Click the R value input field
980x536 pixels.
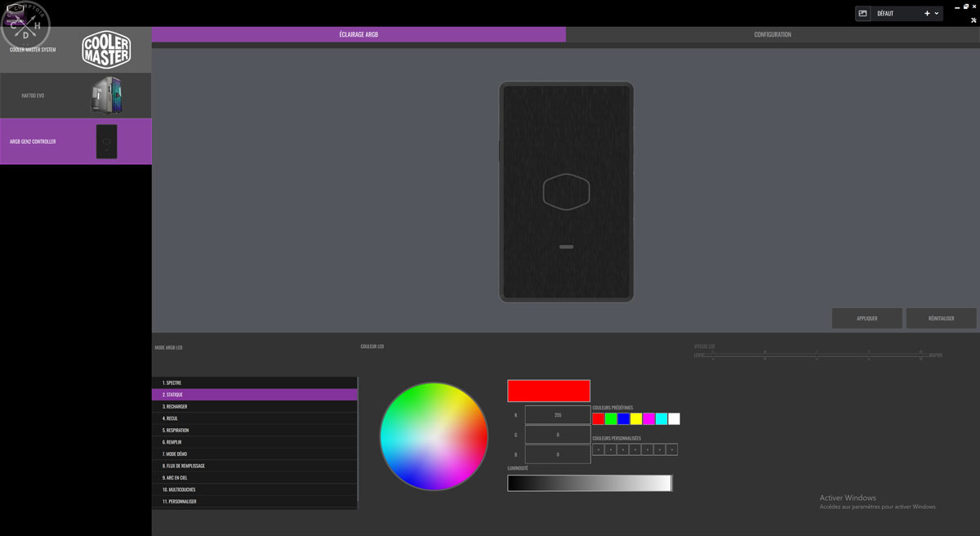click(x=557, y=415)
